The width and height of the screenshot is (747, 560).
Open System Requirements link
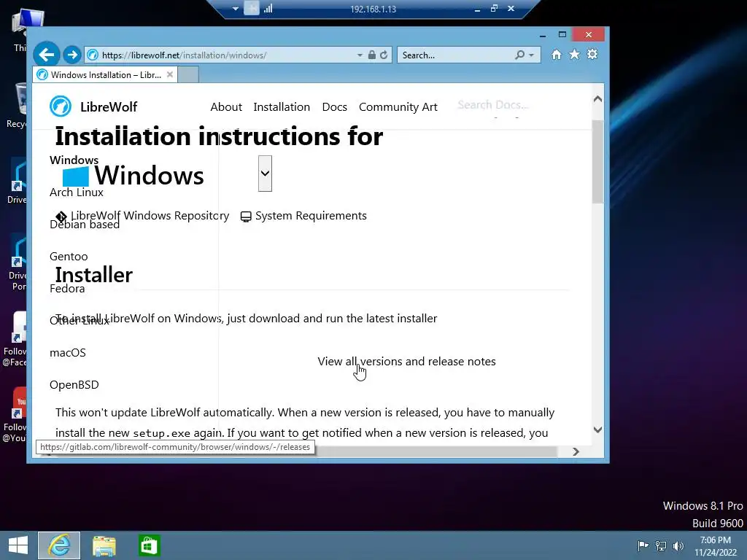coord(311,216)
